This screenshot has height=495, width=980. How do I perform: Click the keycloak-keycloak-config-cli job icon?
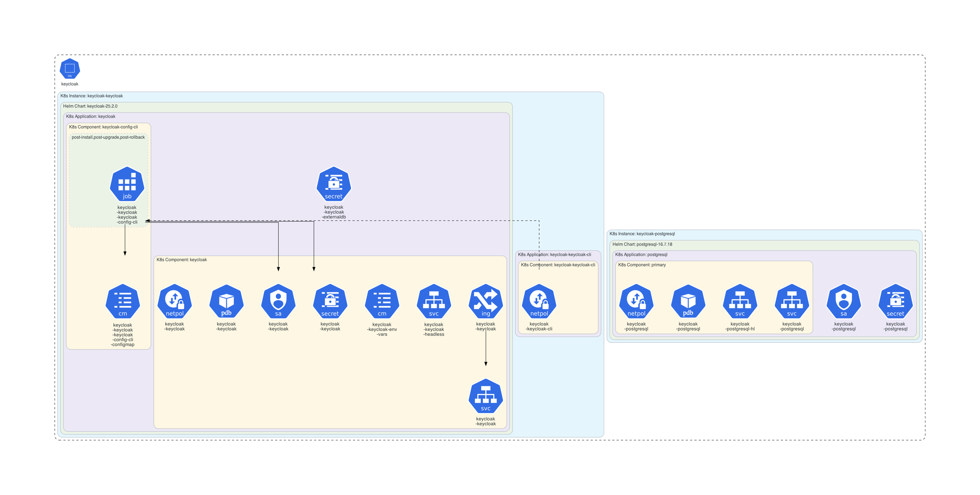[x=127, y=185]
